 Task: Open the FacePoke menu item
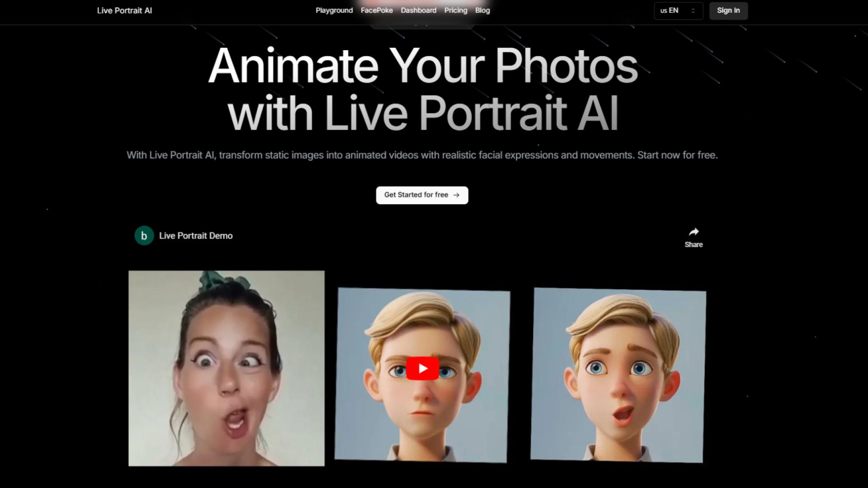376,10
